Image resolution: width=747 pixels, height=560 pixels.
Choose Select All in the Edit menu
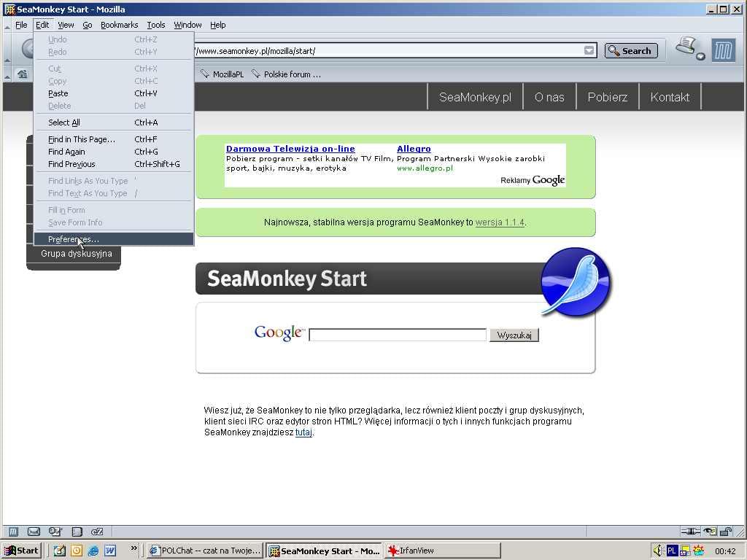pyautogui.click(x=114, y=122)
